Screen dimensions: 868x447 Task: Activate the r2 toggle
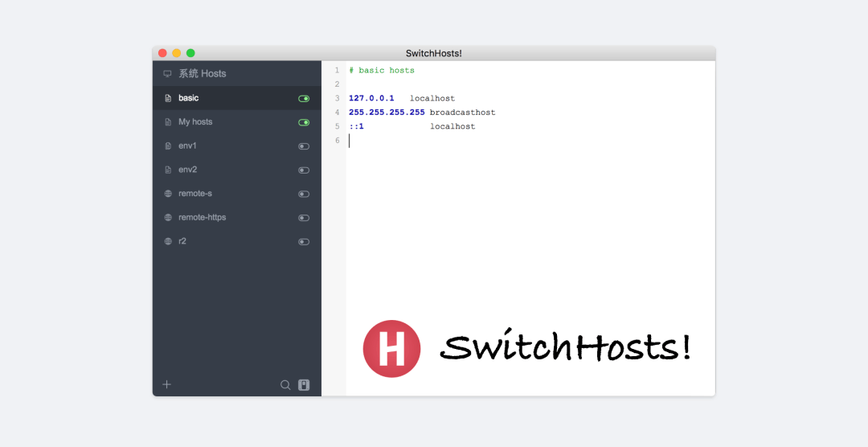pos(304,241)
